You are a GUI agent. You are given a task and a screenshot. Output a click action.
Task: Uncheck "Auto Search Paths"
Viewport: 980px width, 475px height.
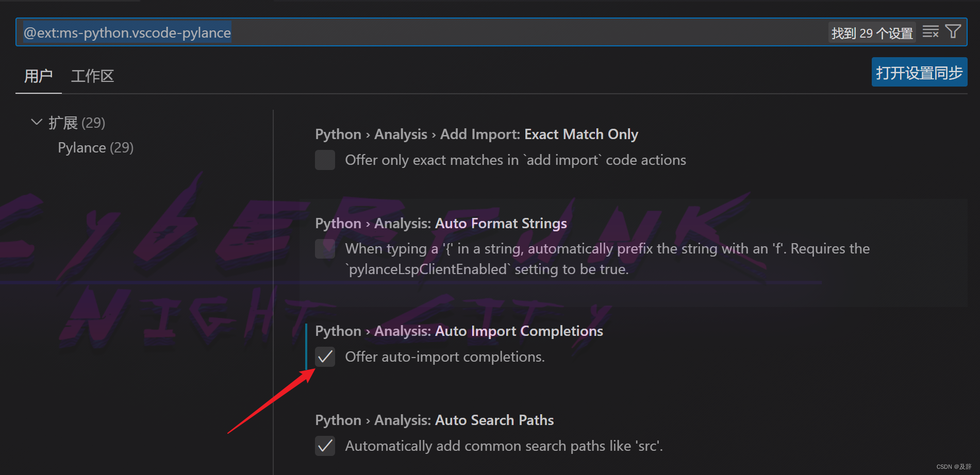pyautogui.click(x=325, y=446)
